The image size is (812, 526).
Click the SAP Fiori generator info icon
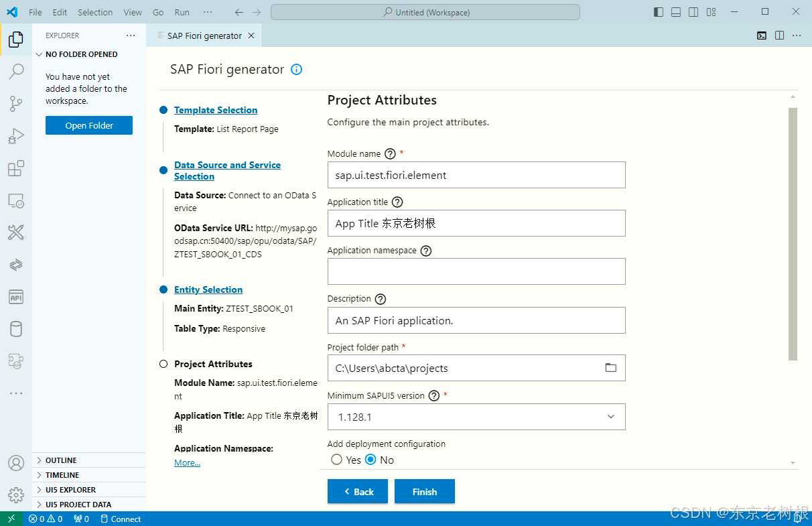click(x=297, y=69)
